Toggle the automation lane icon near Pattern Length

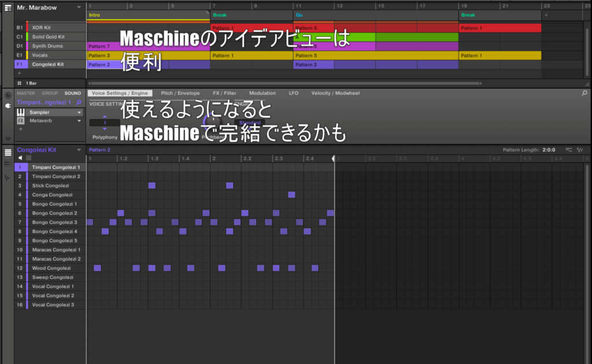[x=580, y=150]
